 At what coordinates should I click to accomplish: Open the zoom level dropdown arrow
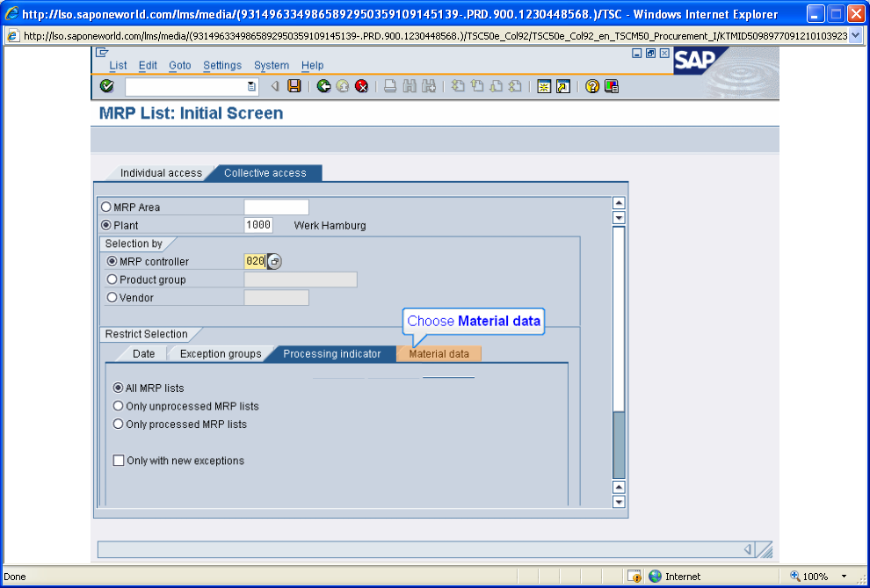[x=844, y=577]
